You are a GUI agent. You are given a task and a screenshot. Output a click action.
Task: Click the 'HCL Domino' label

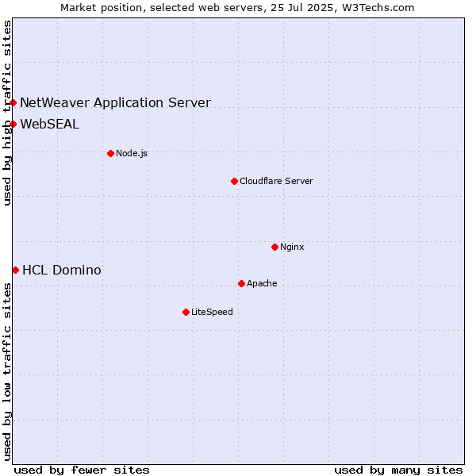[x=62, y=270]
